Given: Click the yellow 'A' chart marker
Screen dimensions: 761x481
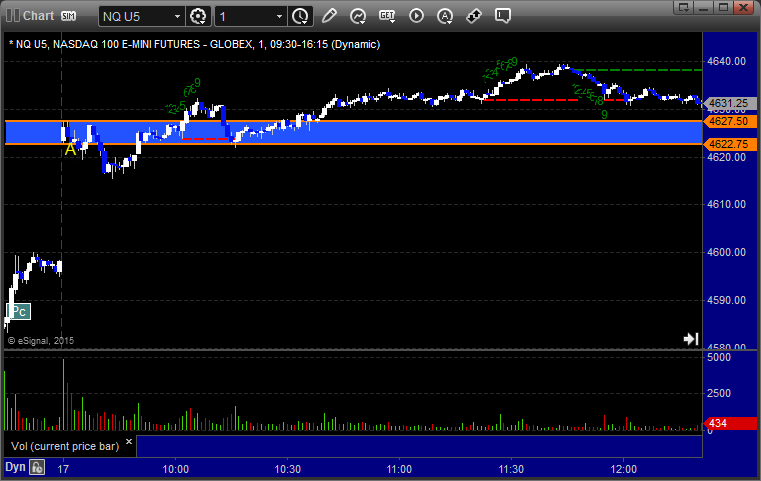Looking at the screenshot, I should click(70, 149).
